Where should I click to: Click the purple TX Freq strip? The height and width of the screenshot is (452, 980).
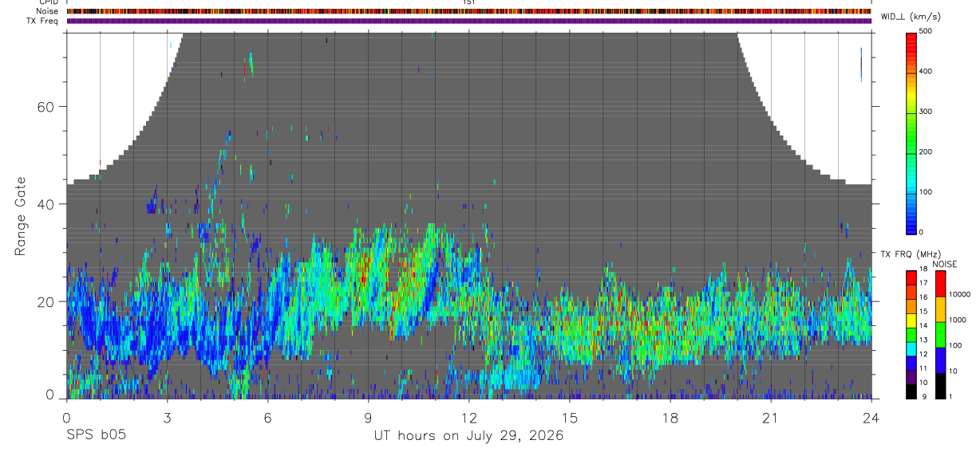point(469,21)
